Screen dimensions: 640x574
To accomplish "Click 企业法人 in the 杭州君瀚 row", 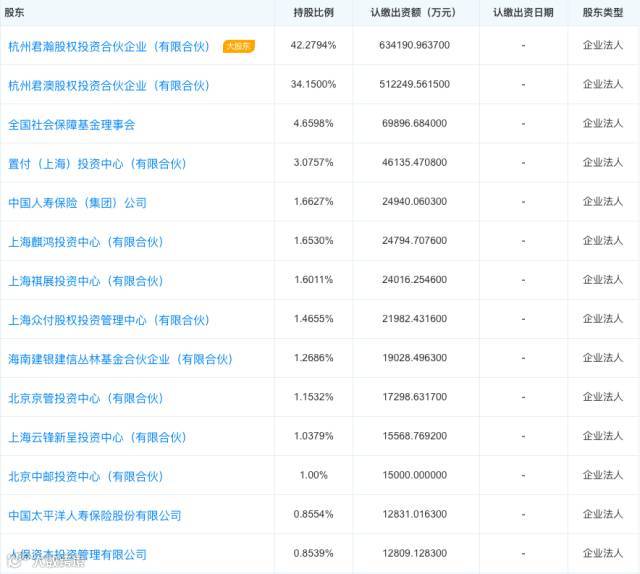I will pyautogui.click(x=603, y=45).
